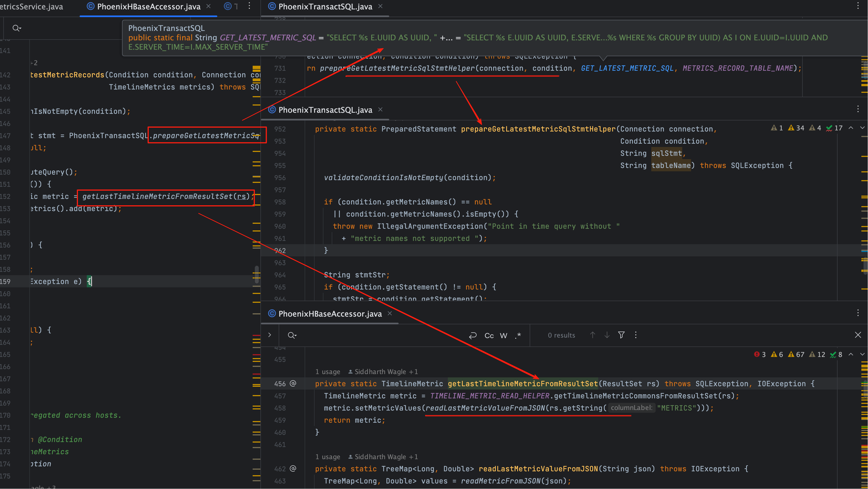Viewport: 868px width, 489px height.
Task: Open the etricsService.java tab
Action: (x=31, y=7)
